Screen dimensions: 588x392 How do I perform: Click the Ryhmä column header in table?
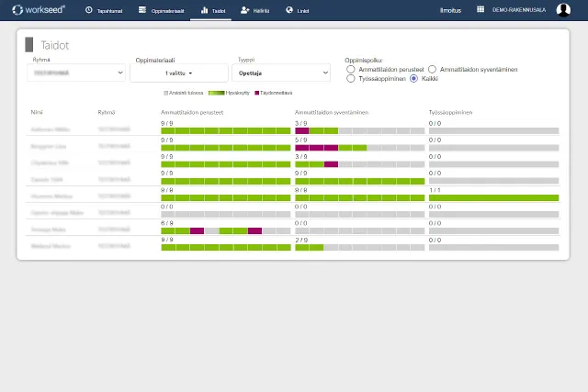tap(107, 112)
